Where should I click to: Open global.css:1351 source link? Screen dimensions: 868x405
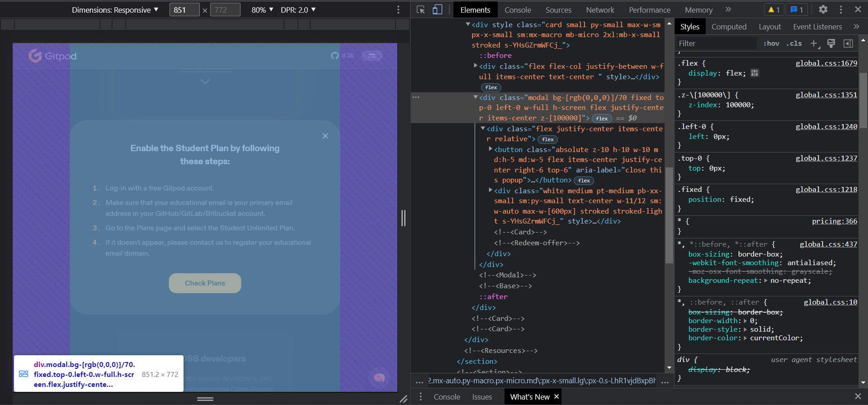point(826,95)
